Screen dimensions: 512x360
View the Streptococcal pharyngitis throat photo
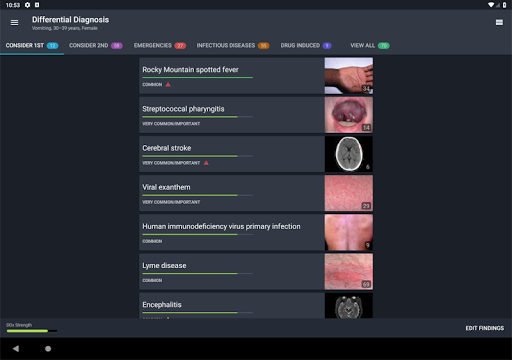pyautogui.click(x=349, y=115)
